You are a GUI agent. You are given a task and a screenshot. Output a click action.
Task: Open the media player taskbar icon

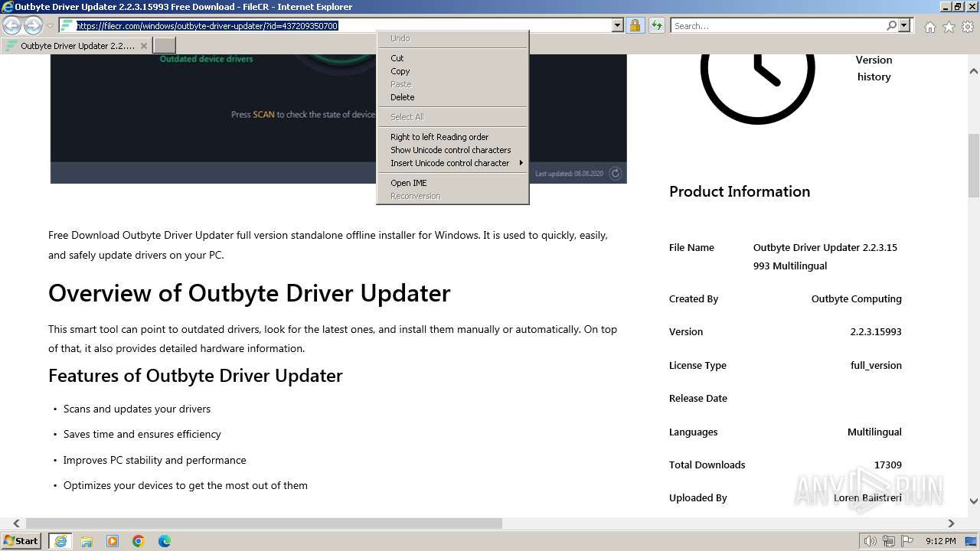(x=113, y=541)
